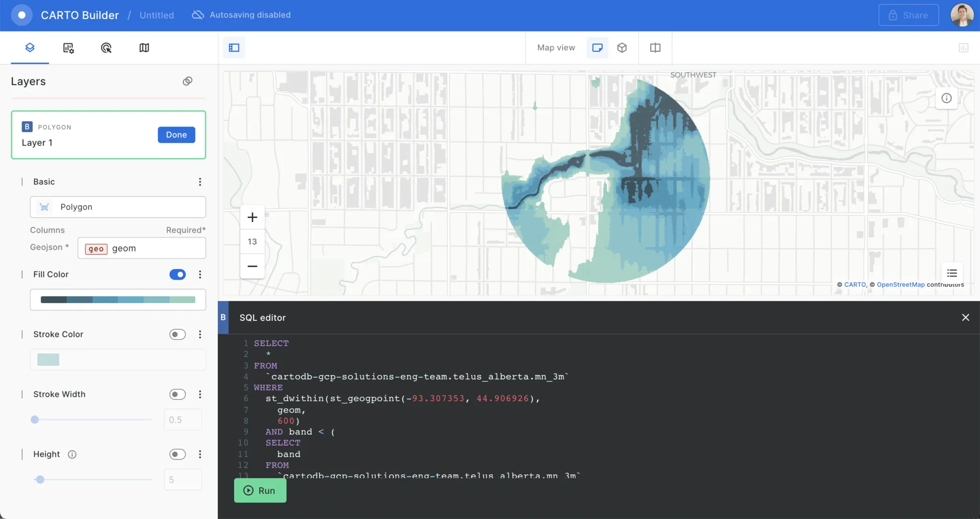Enable the Stroke Width toggle

click(x=177, y=394)
